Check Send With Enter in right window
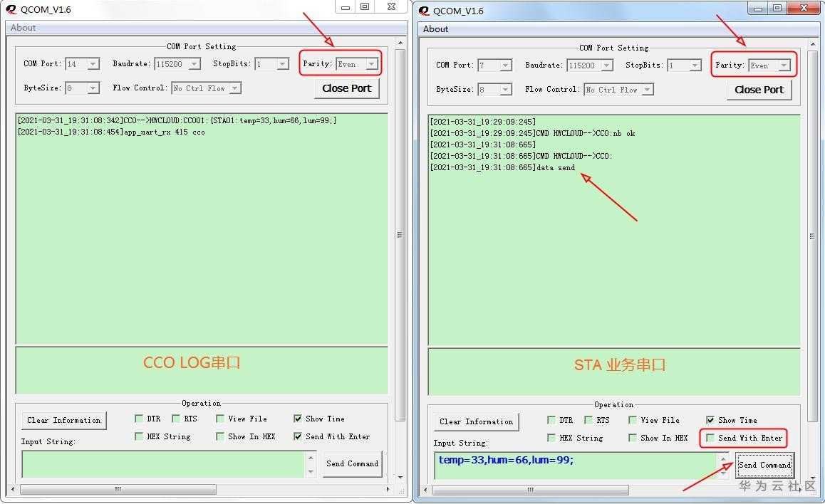825x504 pixels. pyautogui.click(x=710, y=438)
